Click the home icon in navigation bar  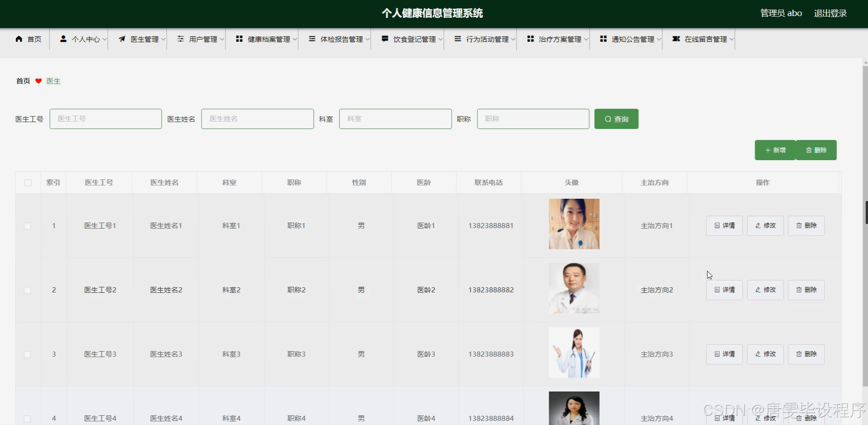tap(19, 39)
